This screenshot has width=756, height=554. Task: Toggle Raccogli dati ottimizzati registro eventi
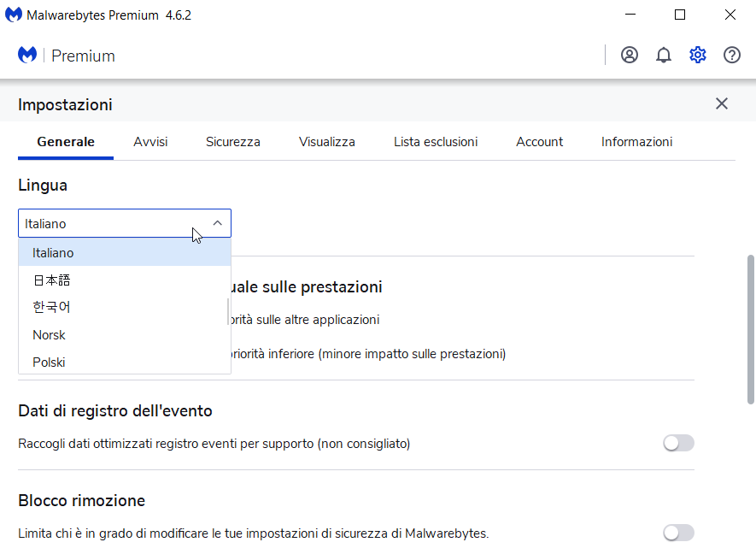678,443
